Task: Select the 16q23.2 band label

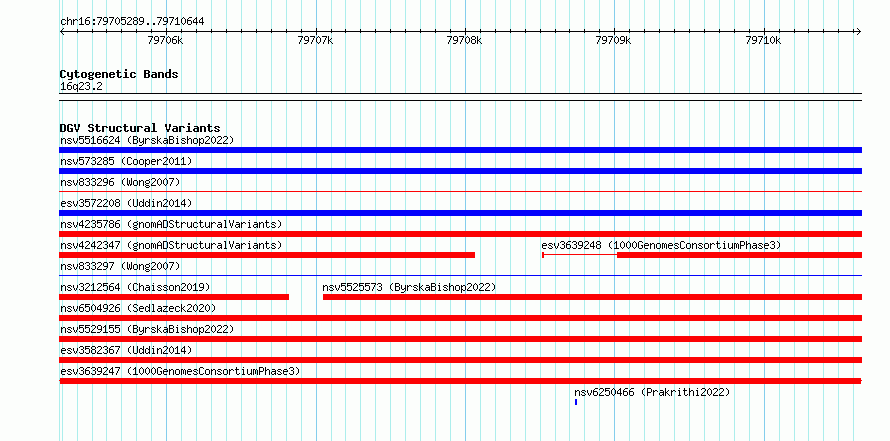Action: click(81, 87)
